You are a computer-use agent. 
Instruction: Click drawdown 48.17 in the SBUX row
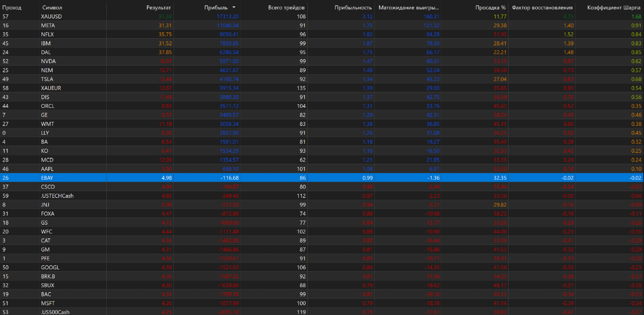click(x=500, y=285)
